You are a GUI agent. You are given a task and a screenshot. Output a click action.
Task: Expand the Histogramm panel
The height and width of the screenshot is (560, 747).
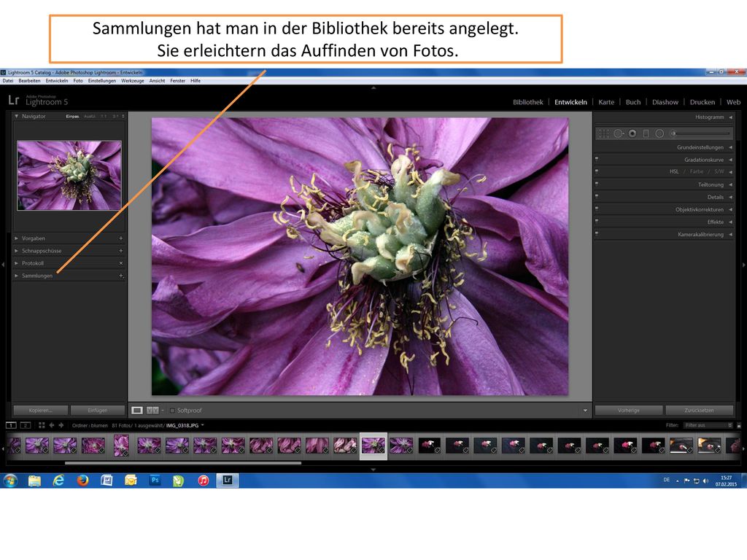[x=730, y=117]
